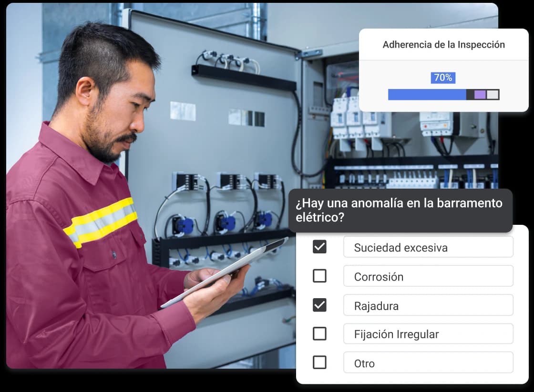Image resolution: width=534 pixels, height=392 pixels.
Task: Check the Corrosión checkbox
Action: 319,276
